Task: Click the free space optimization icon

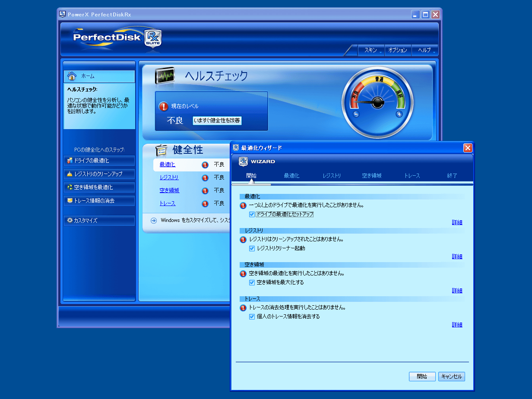Action: [x=70, y=187]
